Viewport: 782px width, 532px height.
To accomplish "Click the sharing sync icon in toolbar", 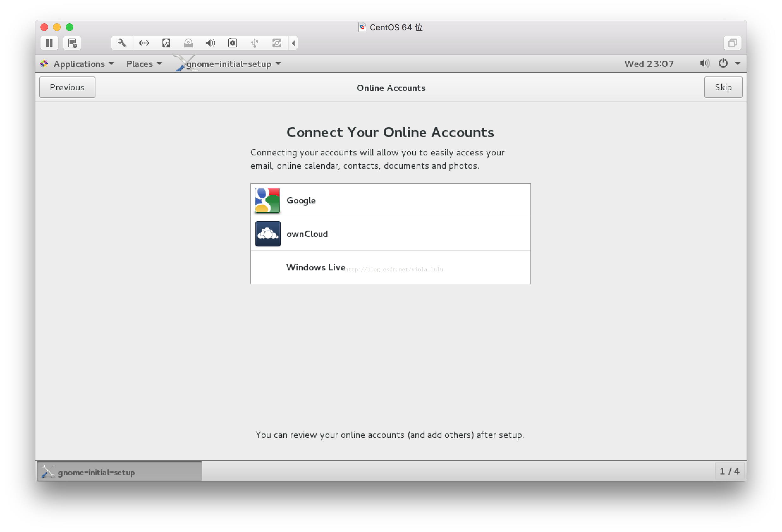I will pos(277,43).
